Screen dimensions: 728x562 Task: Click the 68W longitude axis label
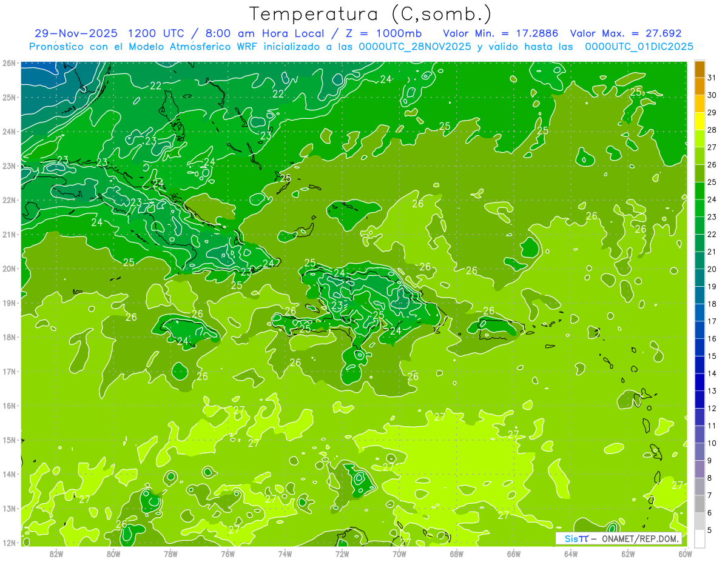457,554
